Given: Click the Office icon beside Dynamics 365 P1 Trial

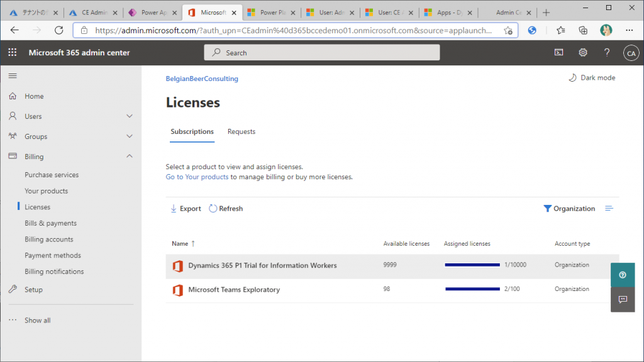Looking at the screenshot, I should coord(178,266).
